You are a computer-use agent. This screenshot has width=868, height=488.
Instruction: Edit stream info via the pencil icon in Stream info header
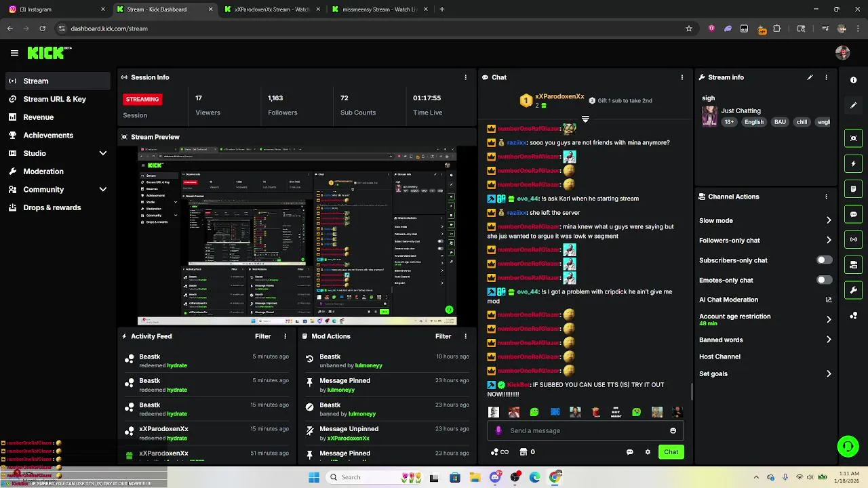(810, 77)
